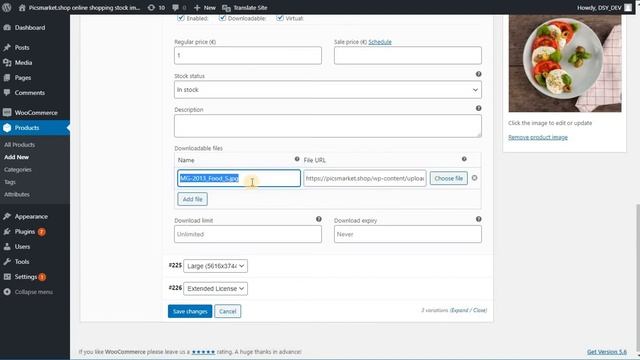This screenshot has height=360, width=640.
Task: Open Categories submenu item
Action: click(18, 169)
